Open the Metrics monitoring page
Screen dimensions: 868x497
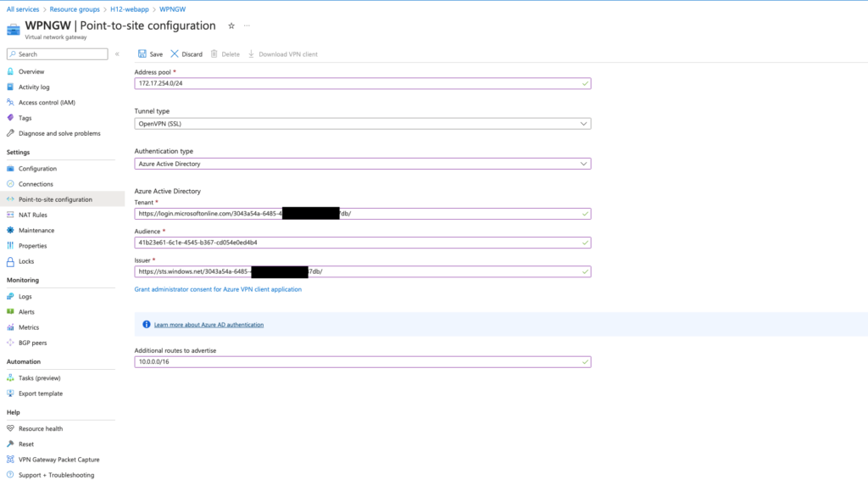click(29, 327)
